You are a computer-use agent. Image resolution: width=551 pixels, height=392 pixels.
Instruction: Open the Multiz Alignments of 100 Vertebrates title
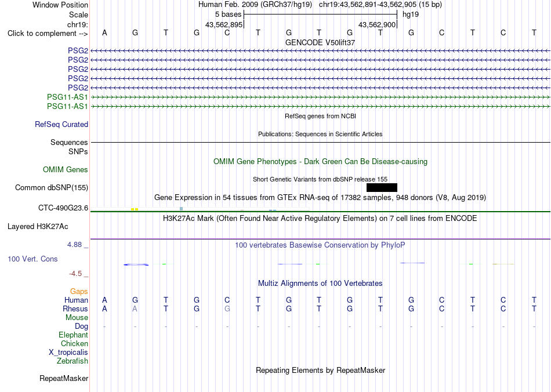pyautogui.click(x=320, y=283)
